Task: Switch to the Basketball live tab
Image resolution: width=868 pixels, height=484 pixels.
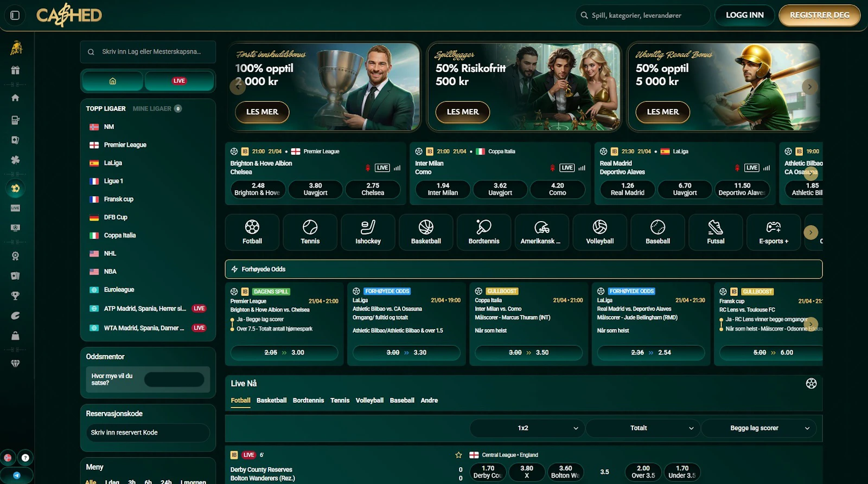Action: [x=271, y=401]
